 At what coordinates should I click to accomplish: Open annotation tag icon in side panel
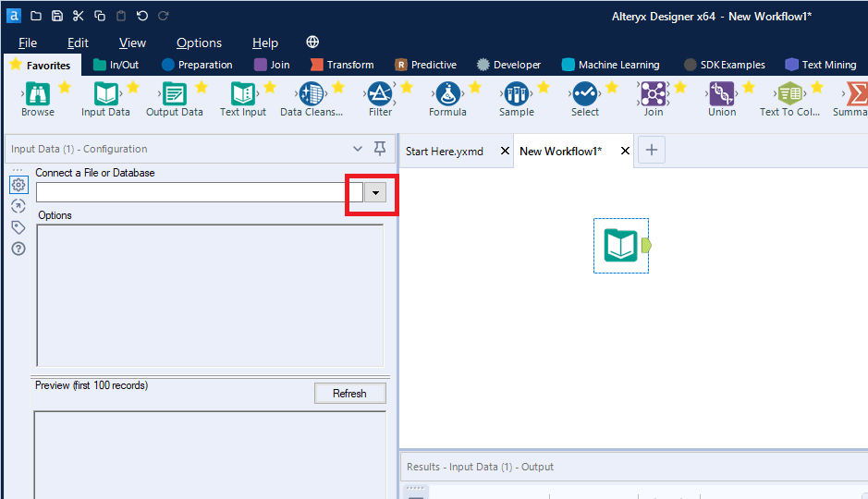[x=18, y=227]
